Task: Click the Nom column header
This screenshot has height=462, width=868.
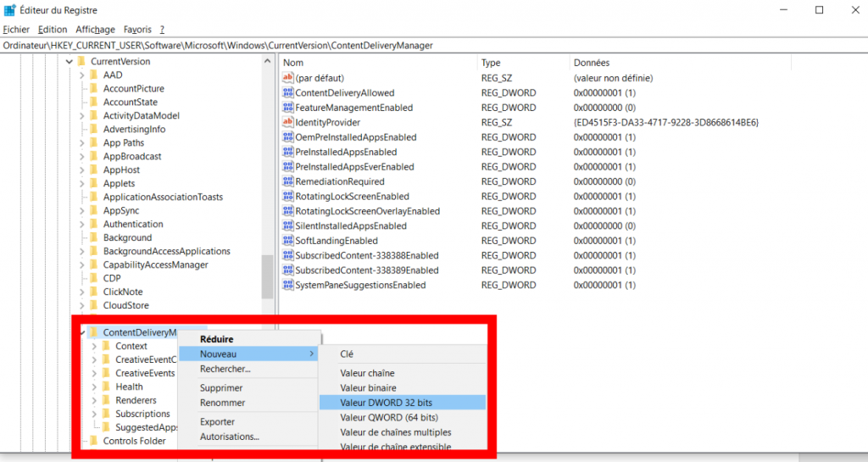Action: click(x=293, y=63)
